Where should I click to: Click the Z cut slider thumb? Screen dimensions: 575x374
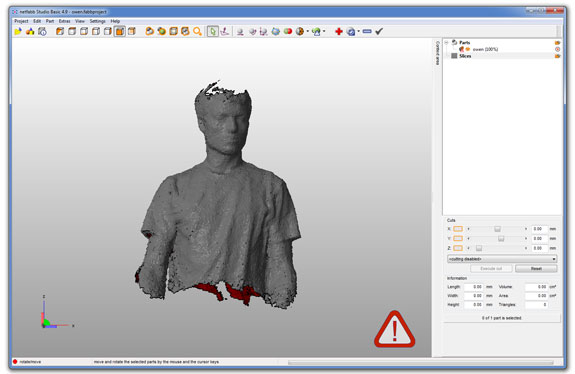pos(479,248)
